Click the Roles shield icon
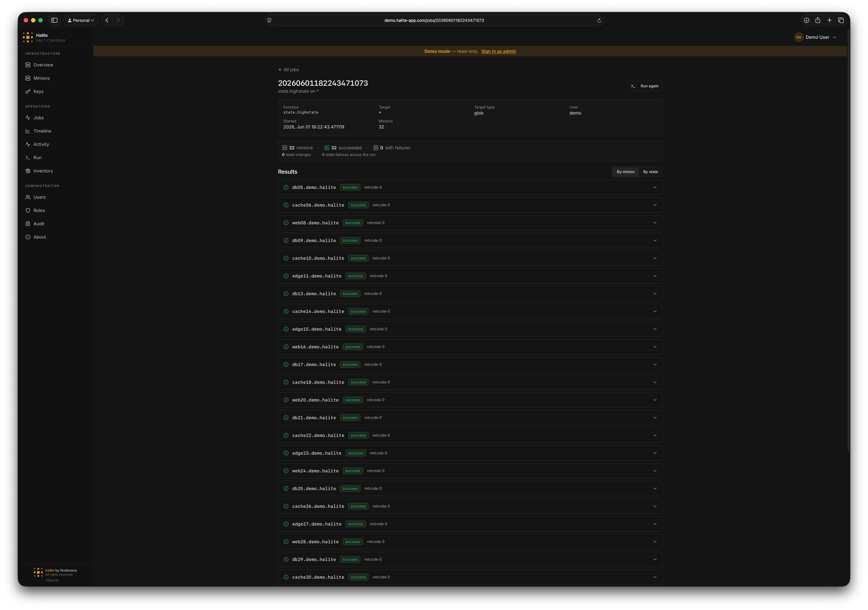Image resolution: width=868 pixels, height=610 pixels. 28,211
